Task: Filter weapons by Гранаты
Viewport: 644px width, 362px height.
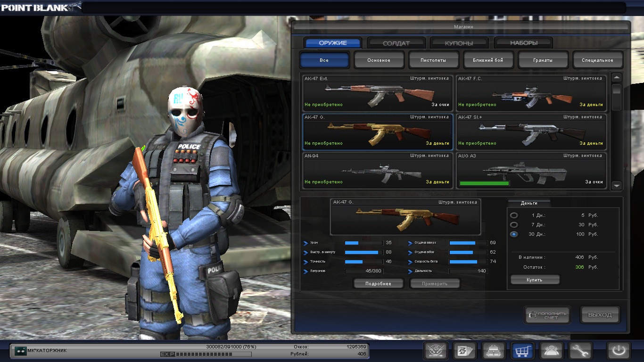Action: tap(543, 60)
